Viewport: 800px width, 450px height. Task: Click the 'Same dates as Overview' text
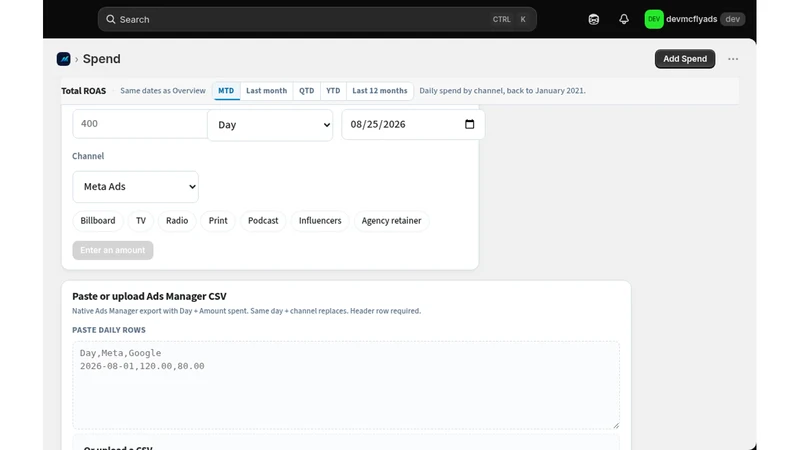pos(163,91)
